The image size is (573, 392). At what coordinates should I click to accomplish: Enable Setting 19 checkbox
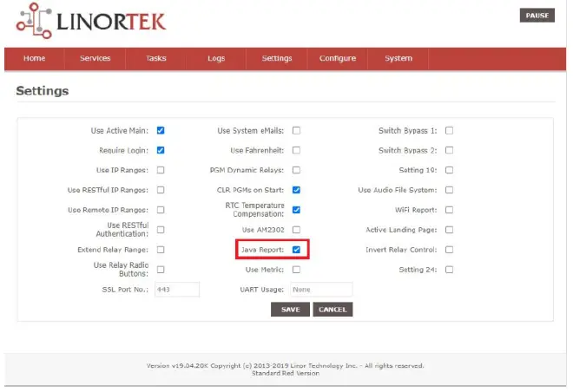click(x=449, y=170)
